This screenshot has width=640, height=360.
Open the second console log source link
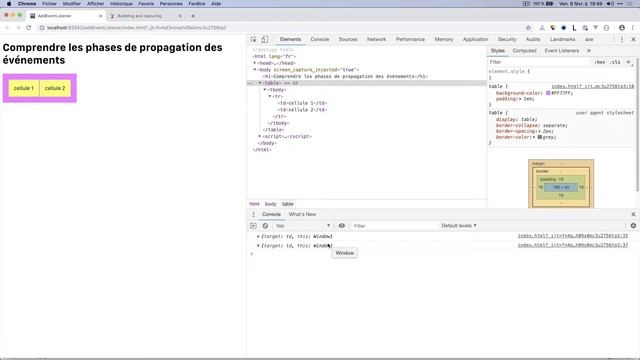pyautogui.click(x=573, y=245)
